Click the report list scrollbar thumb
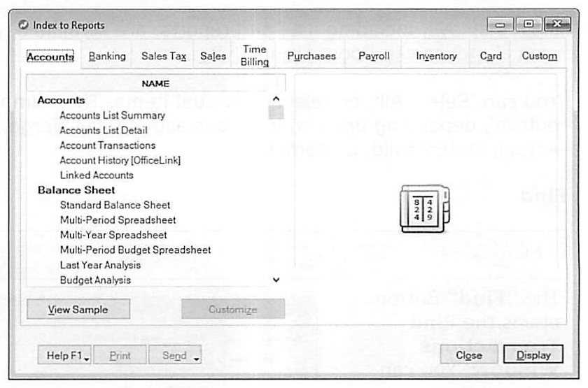 276,113
